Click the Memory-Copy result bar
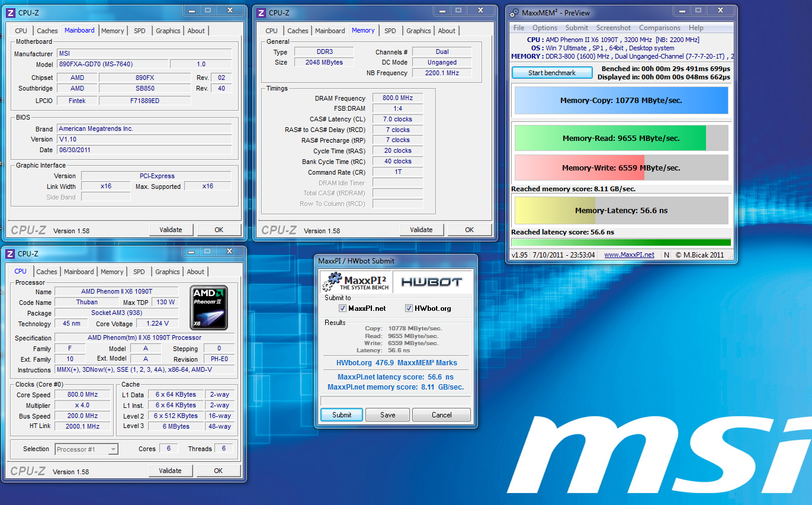Screen dimensions: 812x505 click(x=621, y=101)
